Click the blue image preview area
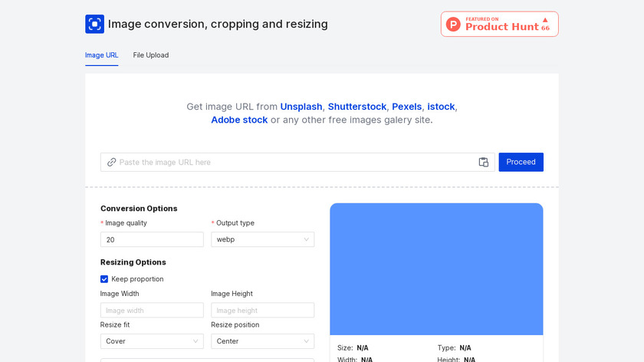 point(436,268)
